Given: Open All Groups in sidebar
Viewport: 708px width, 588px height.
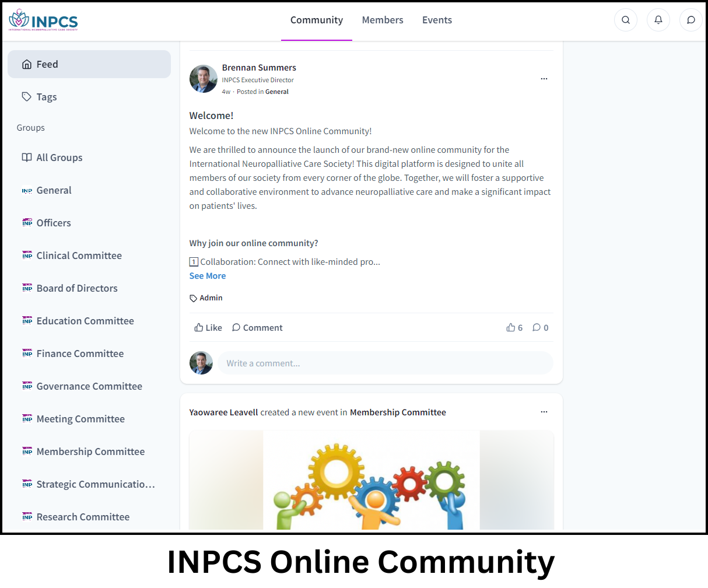Looking at the screenshot, I should tap(89, 157).
